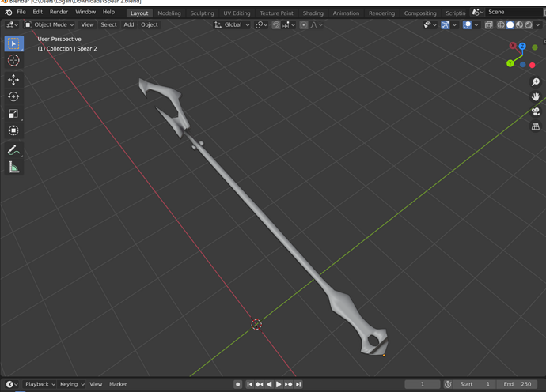
Task: Switch to material preview shading
Action: coord(519,25)
